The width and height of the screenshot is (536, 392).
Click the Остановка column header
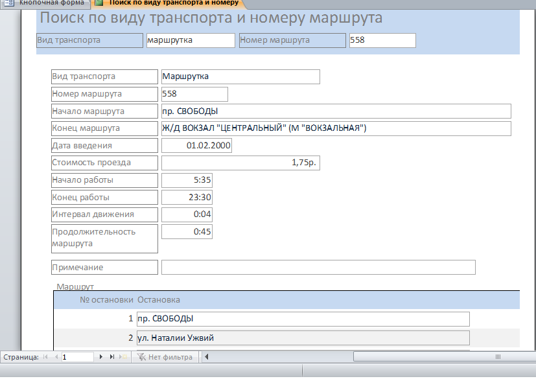[x=159, y=300]
